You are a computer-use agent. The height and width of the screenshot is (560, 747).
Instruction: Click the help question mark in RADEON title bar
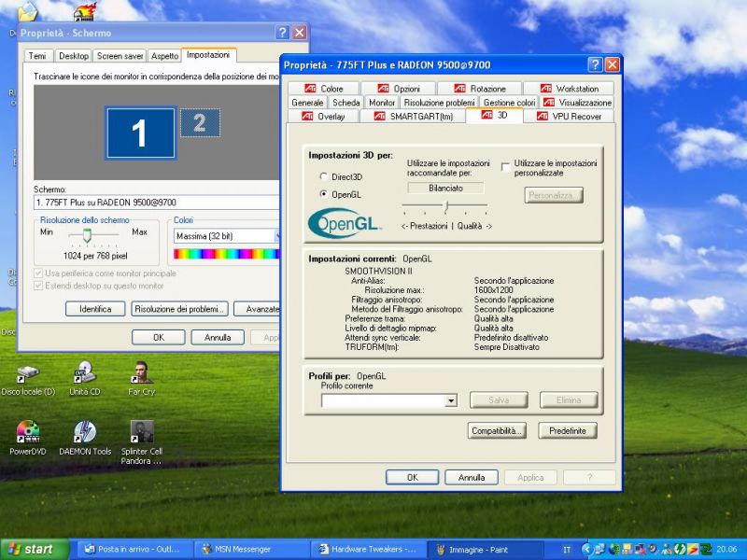[x=595, y=64]
